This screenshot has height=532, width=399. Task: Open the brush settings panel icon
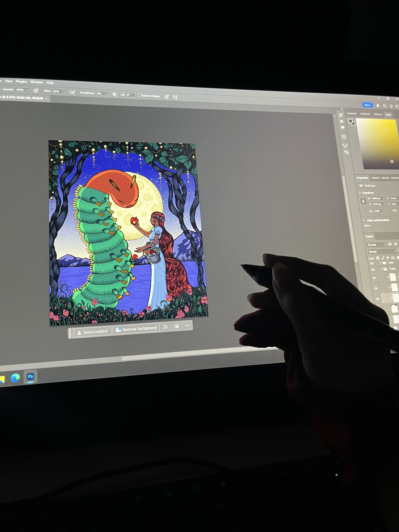(x=345, y=146)
